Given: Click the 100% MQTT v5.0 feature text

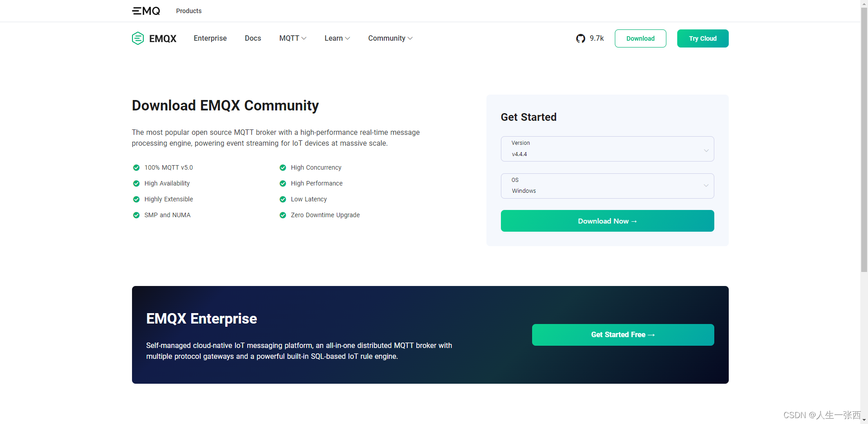Looking at the screenshot, I should click(x=169, y=167).
